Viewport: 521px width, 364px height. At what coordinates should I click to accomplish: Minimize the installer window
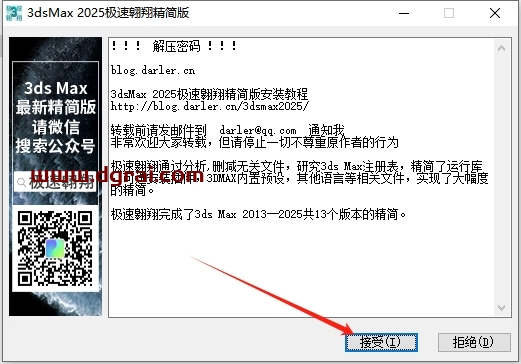pos(404,13)
